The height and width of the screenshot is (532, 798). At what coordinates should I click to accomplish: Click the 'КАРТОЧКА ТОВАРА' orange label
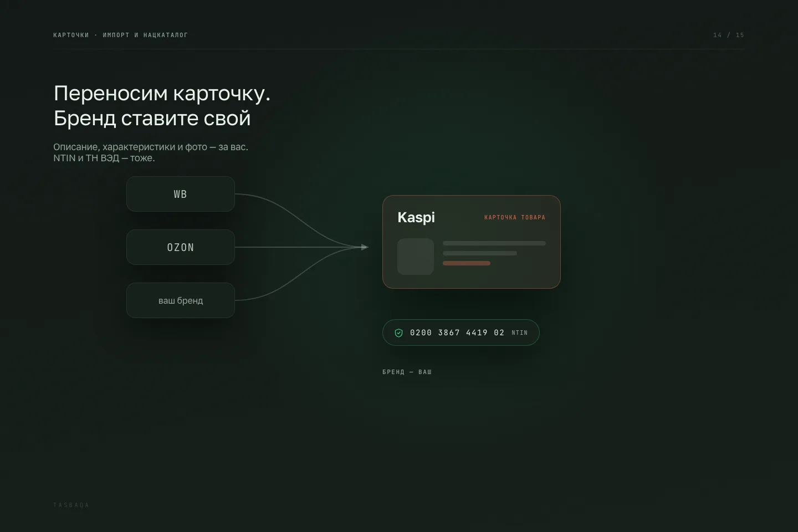(x=515, y=217)
